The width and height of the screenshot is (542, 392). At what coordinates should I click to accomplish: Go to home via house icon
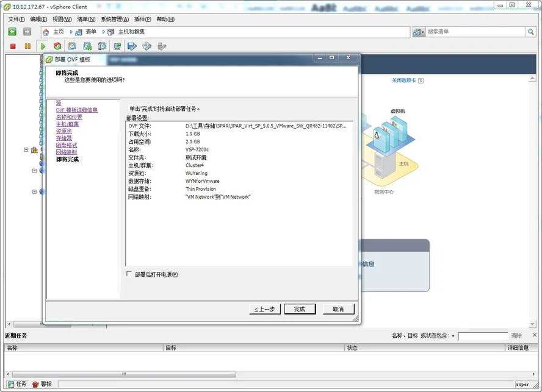coord(46,32)
